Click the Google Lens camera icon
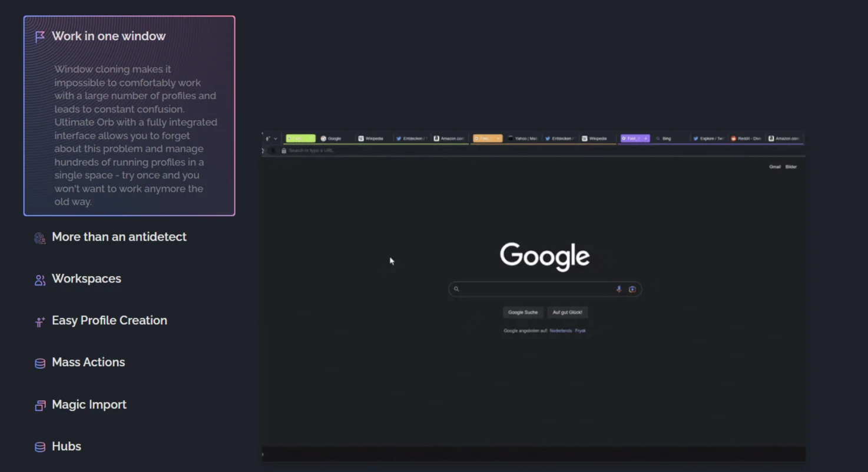Screen dimensions: 868x472 tap(632, 289)
